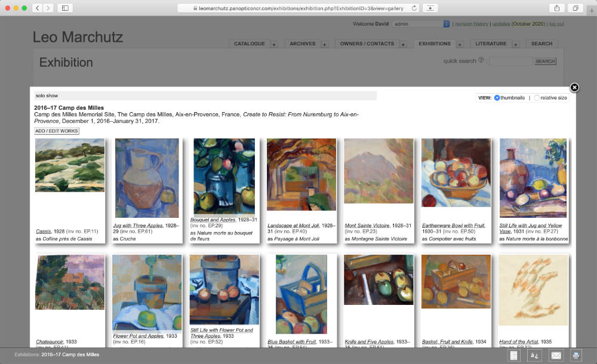Viewport: 597px width, 364px height.
Task: Click the Blue Basket with Fruit thumbnail
Action: 301,294
